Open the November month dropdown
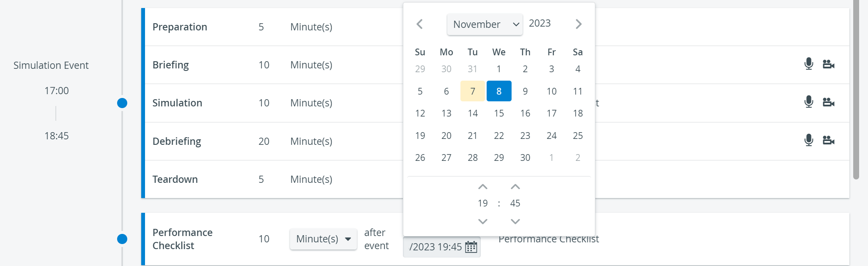Image resolution: width=868 pixels, height=266 pixels. (x=485, y=24)
